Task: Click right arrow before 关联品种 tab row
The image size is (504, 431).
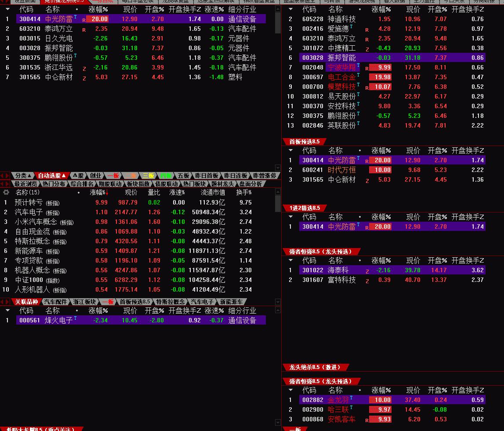Action: tap(7, 302)
